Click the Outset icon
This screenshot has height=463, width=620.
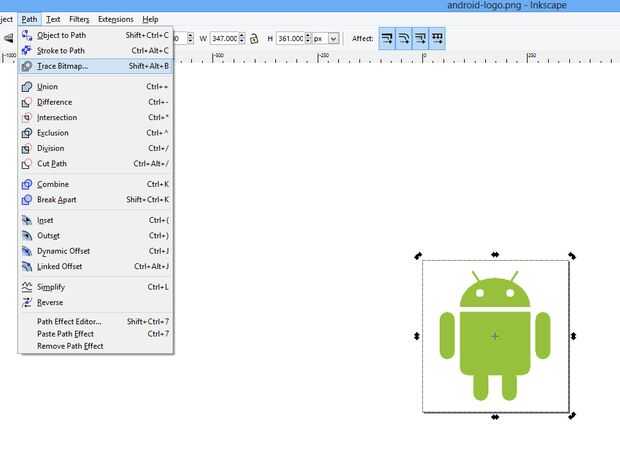(26, 236)
